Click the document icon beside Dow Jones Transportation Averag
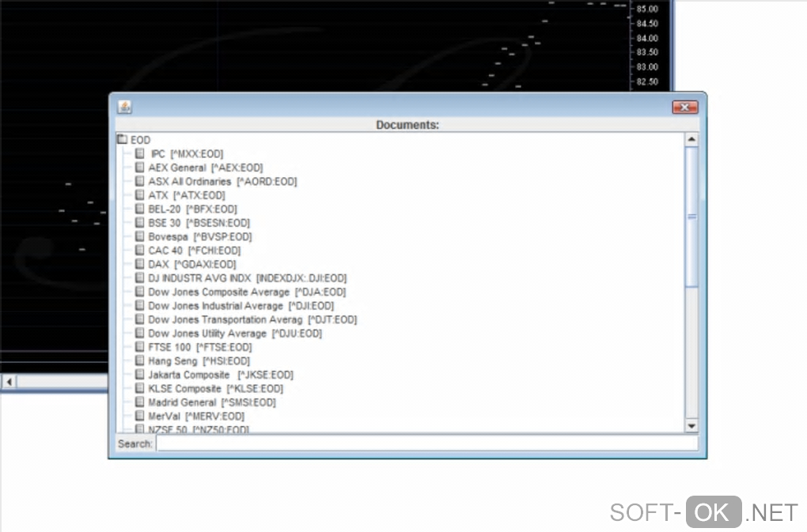 (139, 319)
